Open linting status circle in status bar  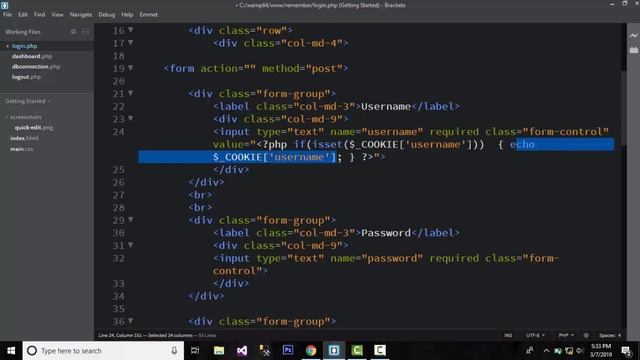pyautogui.click(x=586, y=335)
